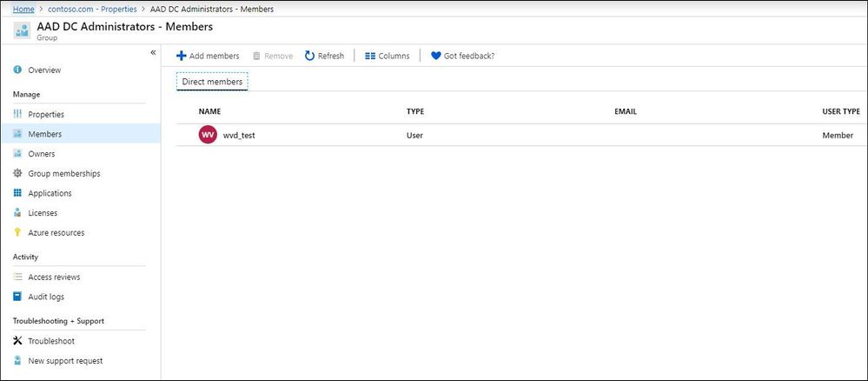Click the Add members button label
Screen dimensions: 868x381
pyautogui.click(x=215, y=56)
